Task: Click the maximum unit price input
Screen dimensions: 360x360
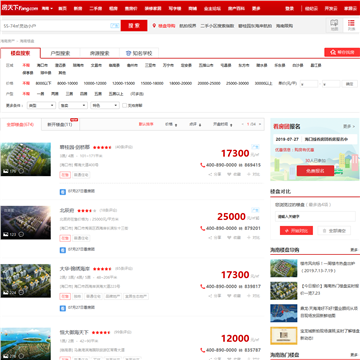Action: 331,84
